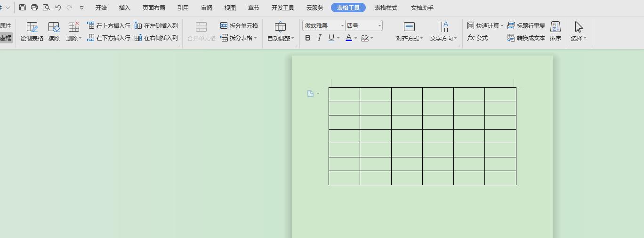644x238 pixels.
Task: Insert a row above with 在上方插入行
Action: (x=109, y=25)
